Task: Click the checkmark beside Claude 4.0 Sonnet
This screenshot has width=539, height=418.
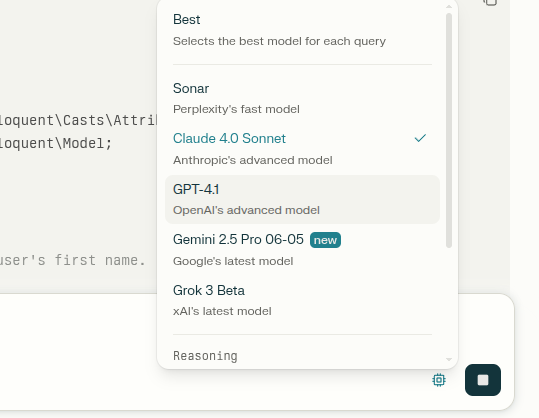Action: [420, 138]
